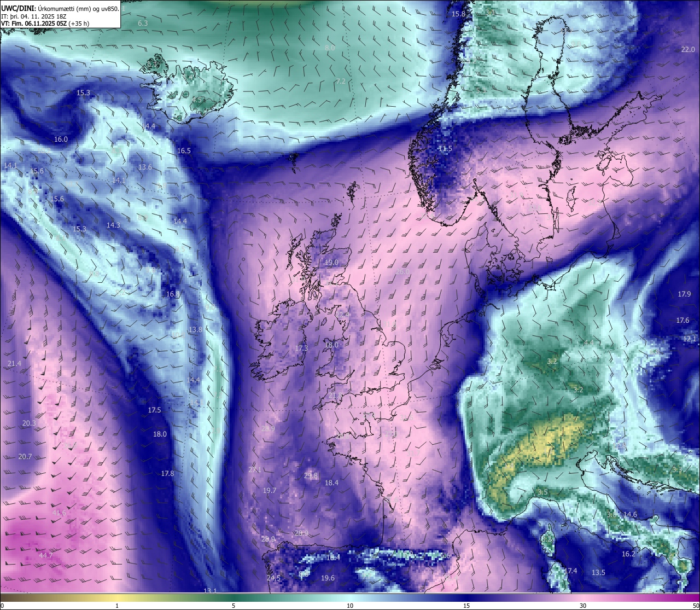
Task: Click the 0 label starting the scale
Action: (x=2, y=606)
